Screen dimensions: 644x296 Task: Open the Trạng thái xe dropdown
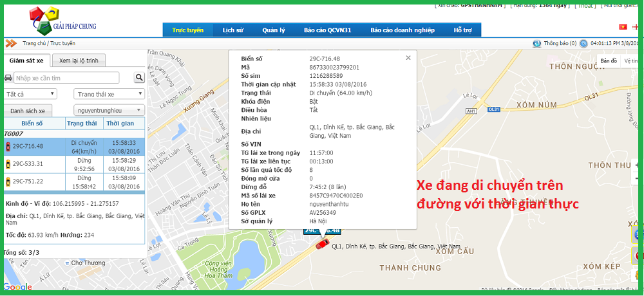coord(109,94)
